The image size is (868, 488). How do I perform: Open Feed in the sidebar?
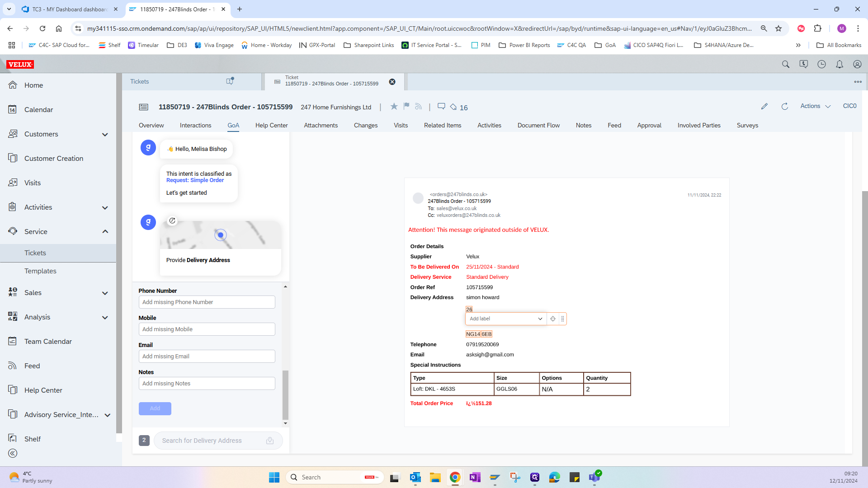(x=32, y=366)
